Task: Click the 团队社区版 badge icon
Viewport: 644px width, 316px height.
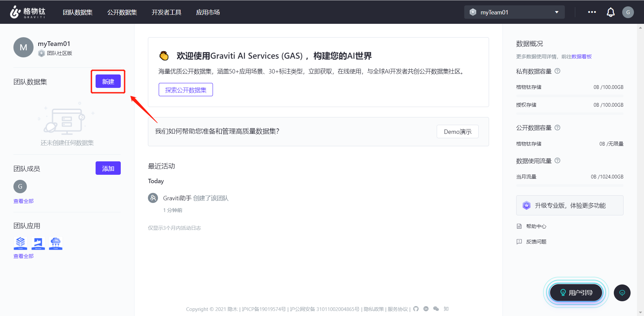Action: pyautogui.click(x=42, y=53)
